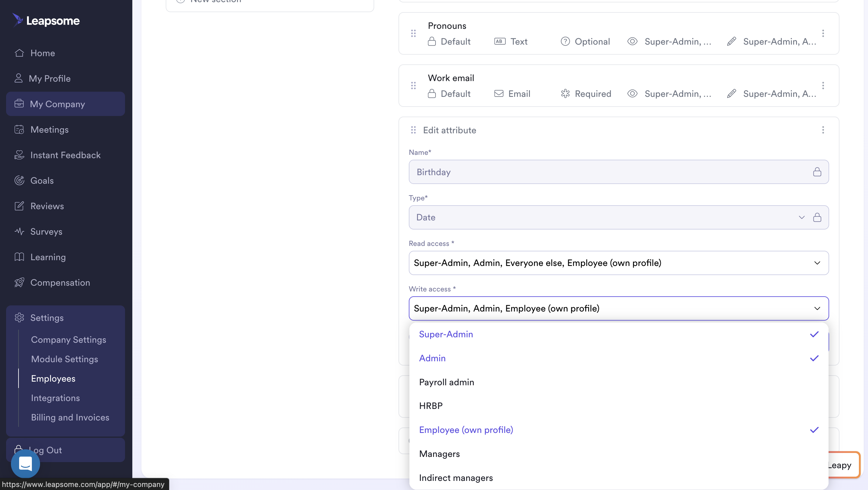Viewport: 868px width, 490px height.
Task: Open Employees settings
Action: (53, 379)
